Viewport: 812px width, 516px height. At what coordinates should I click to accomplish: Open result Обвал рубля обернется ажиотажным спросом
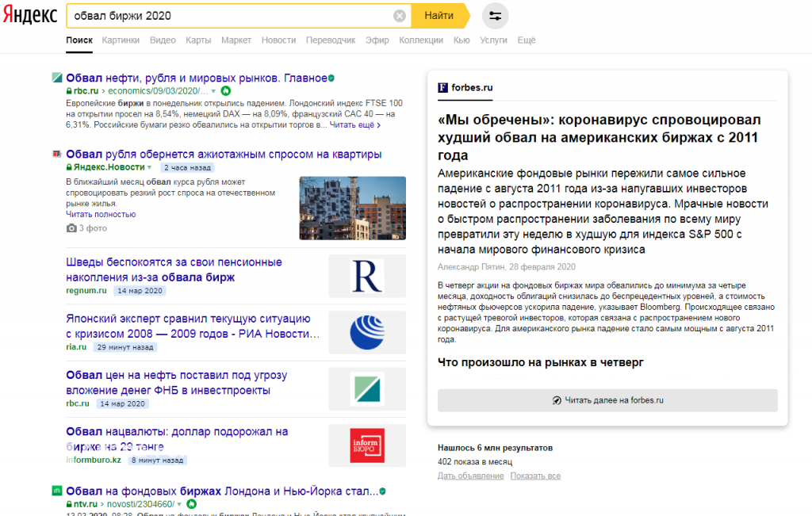point(224,155)
